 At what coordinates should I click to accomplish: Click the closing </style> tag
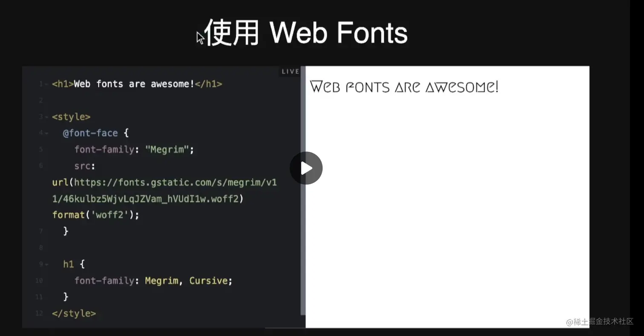pos(74,313)
